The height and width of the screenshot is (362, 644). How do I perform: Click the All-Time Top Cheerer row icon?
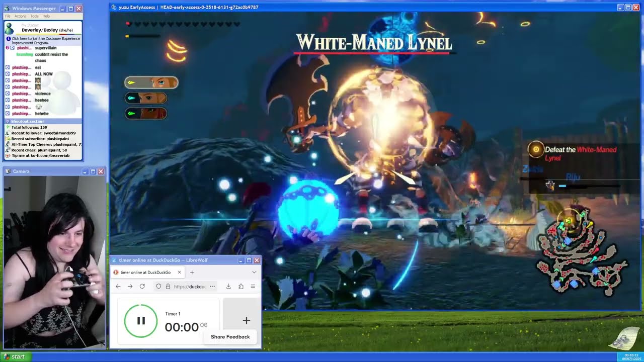coord(8,144)
